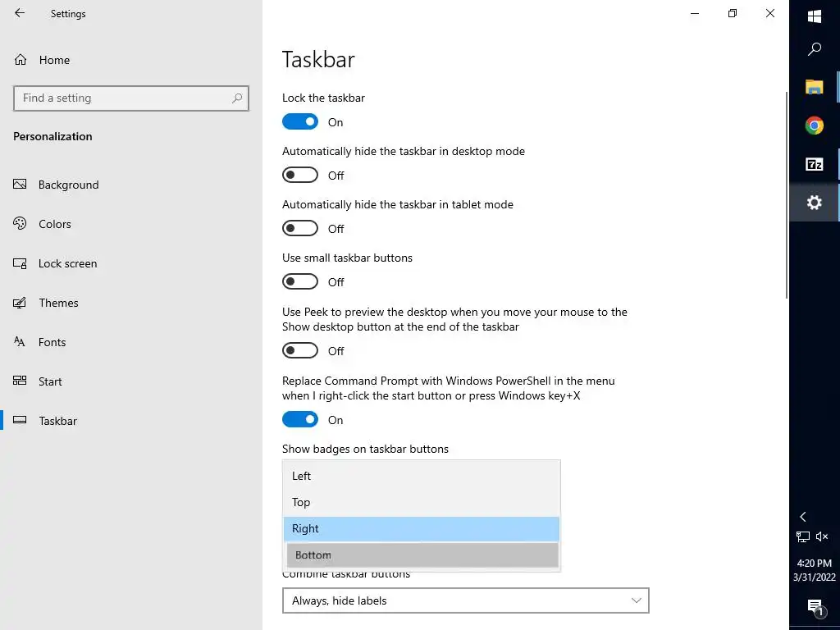Screen dimensions: 840x630
Task: Open File Explorer from the taskbar
Action: 814,86
